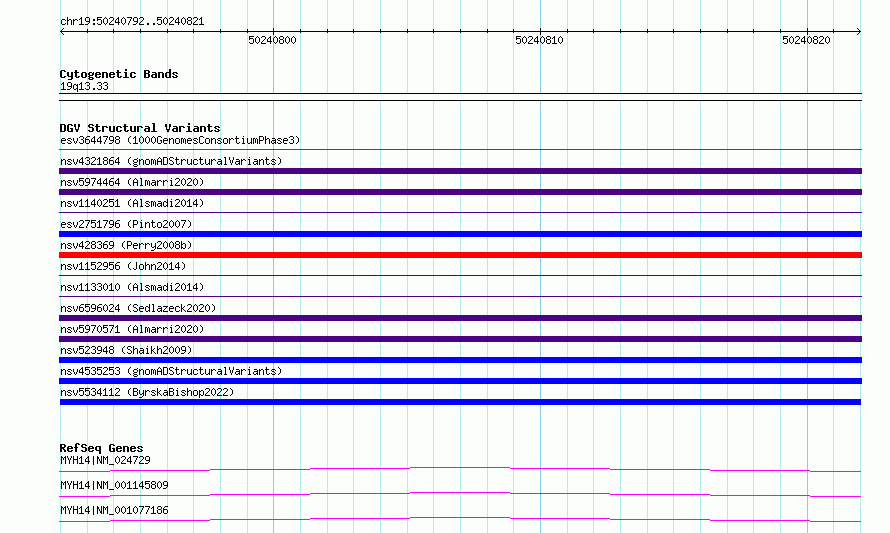Open gene transcript MYH14|NM_001145809 label

point(114,485)
